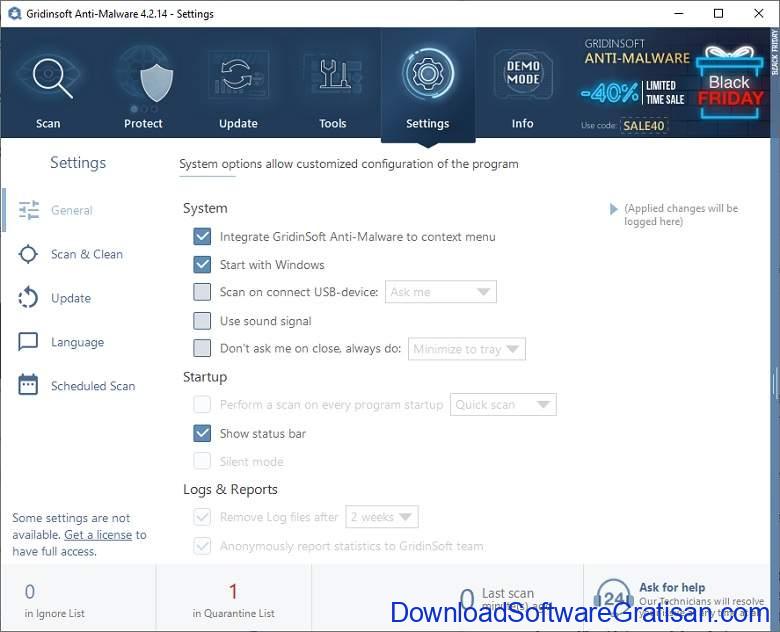Open the Ask me USB action dropdown
Image resolution: width=780 pixels, height=632 pixels.
(x=441, y=292)
